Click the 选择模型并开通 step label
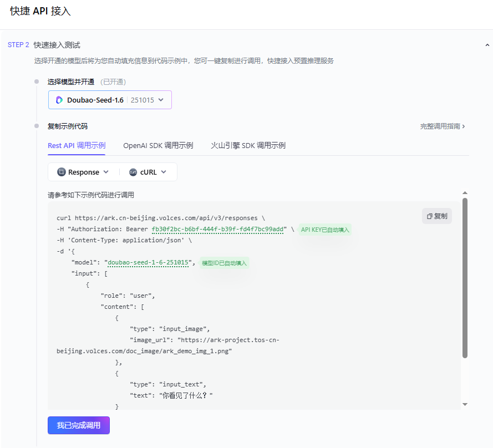This screenshot has height=448, width=493. pyautogui.click(x=71, y=82)
